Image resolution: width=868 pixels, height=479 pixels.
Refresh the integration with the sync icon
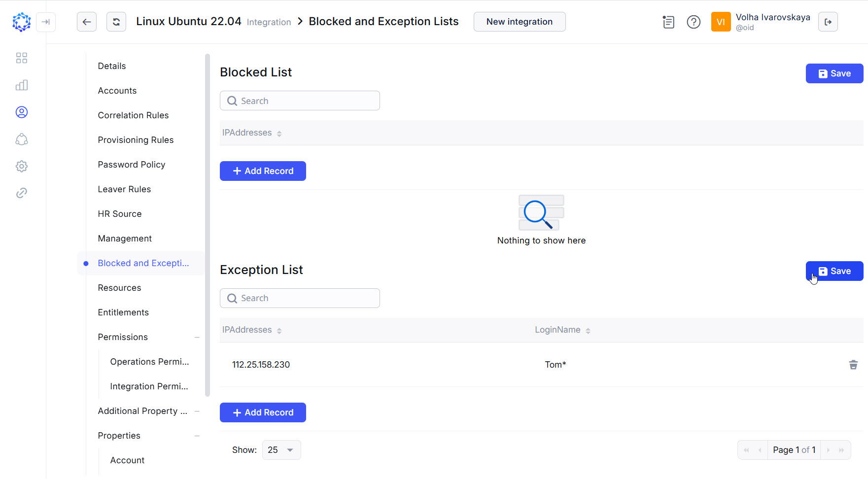click(116, 22)
